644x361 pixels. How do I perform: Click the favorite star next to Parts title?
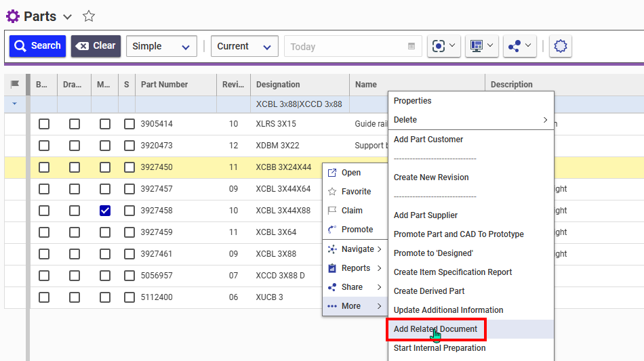(89, 17)
